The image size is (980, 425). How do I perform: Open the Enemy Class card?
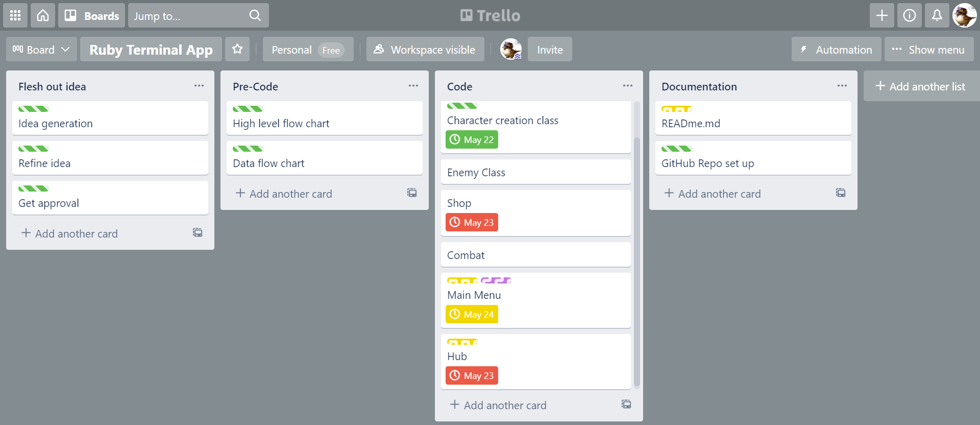536,172
